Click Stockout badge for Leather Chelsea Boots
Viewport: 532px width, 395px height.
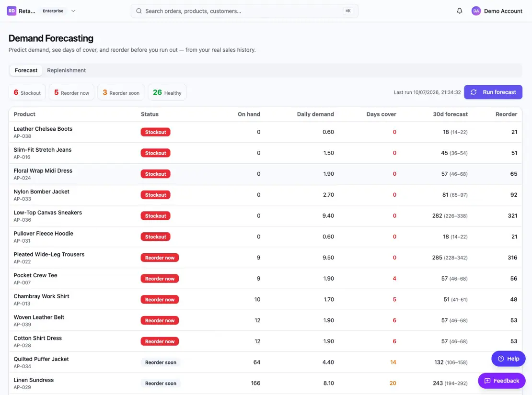coord(155,132)
